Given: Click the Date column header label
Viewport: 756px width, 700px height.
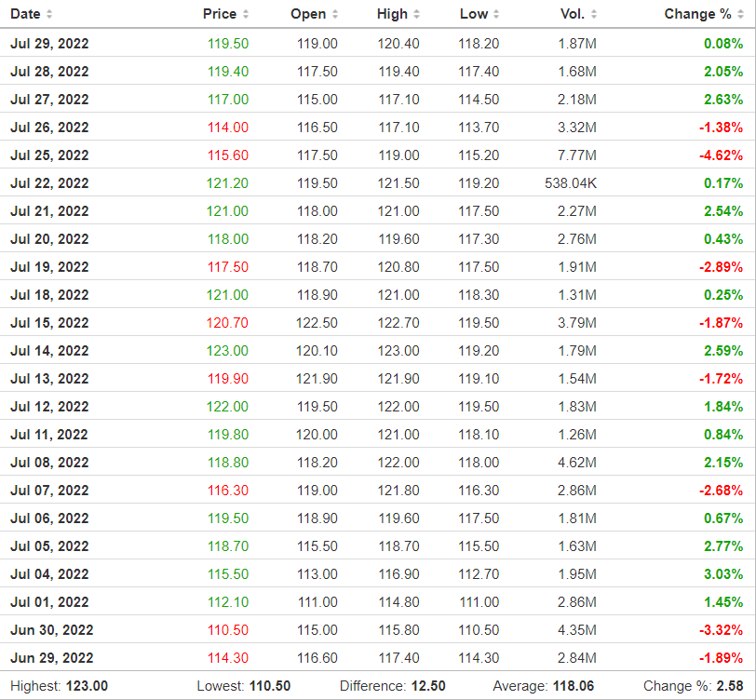Looking at the screenshot, I should coord(25,14).
